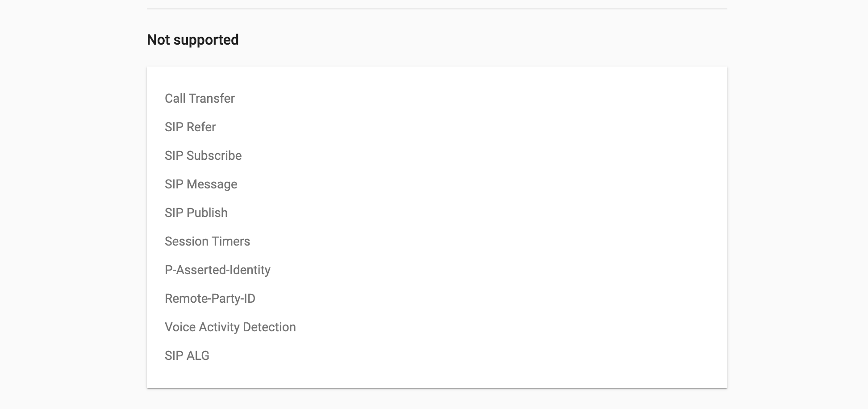Select the SIP Subscribe entry
The image size is (868, 409).
coord(203,155)
